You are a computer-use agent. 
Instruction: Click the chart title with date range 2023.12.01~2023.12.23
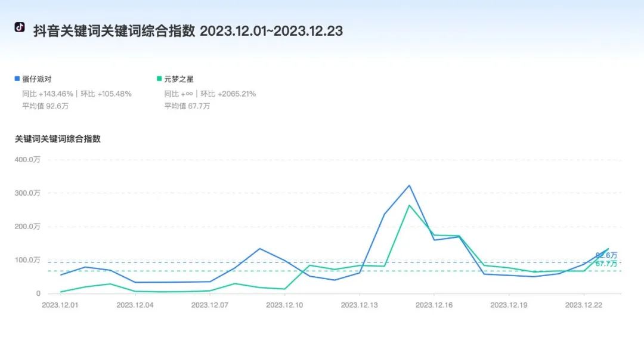188,31
